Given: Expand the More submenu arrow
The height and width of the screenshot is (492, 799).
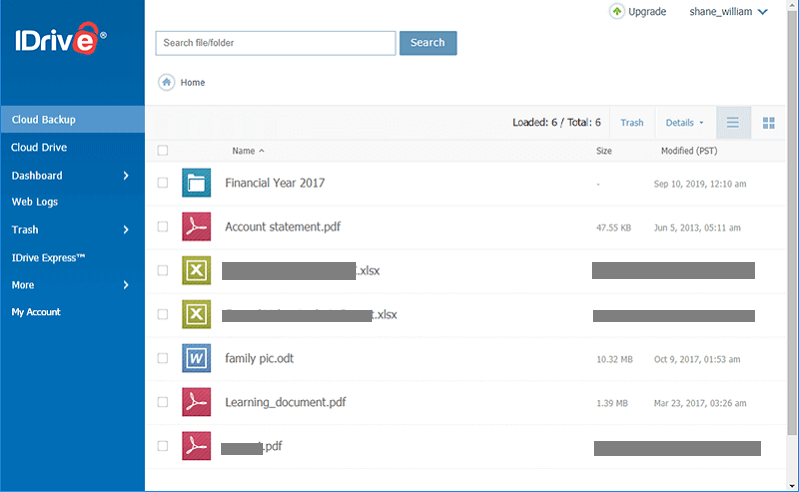Looking at the screenshot, I should pos(126,285).
